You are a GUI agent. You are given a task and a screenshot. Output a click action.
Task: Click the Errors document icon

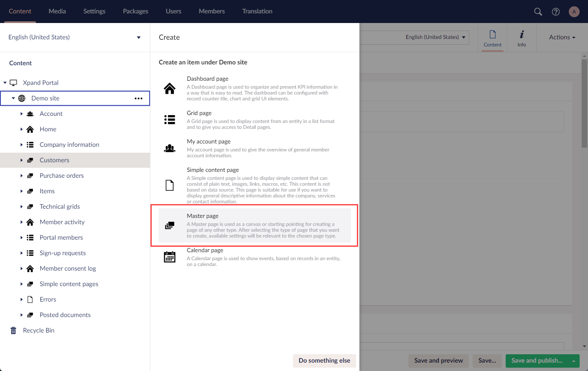(30, 299)
